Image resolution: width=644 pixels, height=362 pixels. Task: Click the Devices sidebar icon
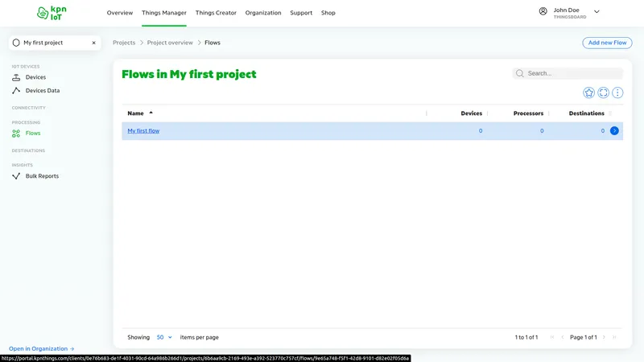click(16, 77)
